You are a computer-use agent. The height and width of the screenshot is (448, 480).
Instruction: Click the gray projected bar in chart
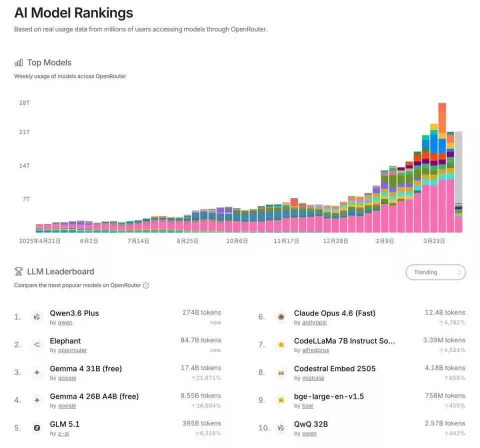[x=458, y=167]
